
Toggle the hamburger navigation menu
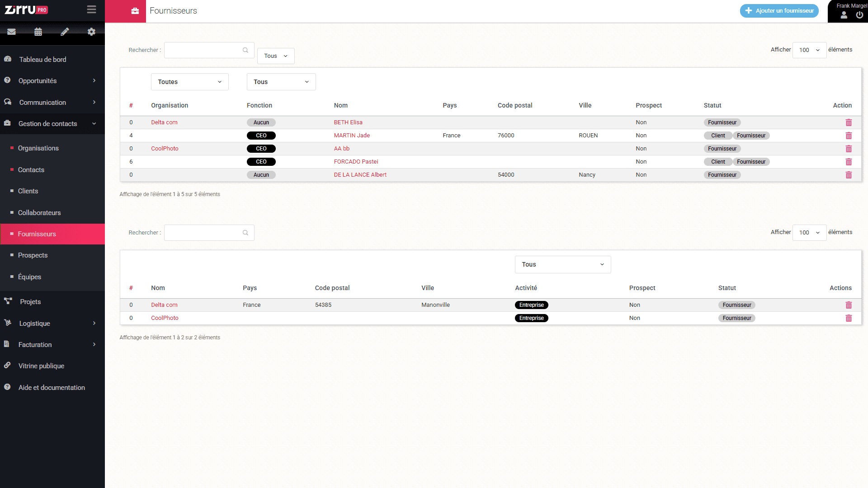(x=91, y=9)
